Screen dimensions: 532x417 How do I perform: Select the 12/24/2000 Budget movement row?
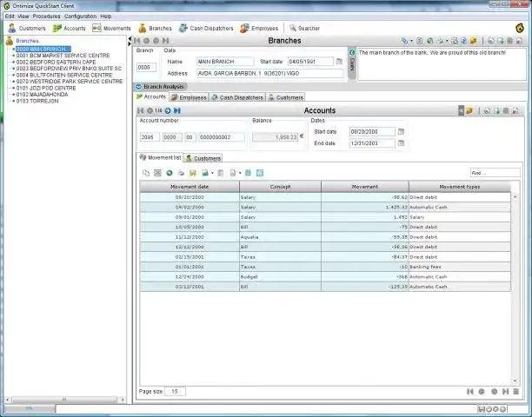325,277
